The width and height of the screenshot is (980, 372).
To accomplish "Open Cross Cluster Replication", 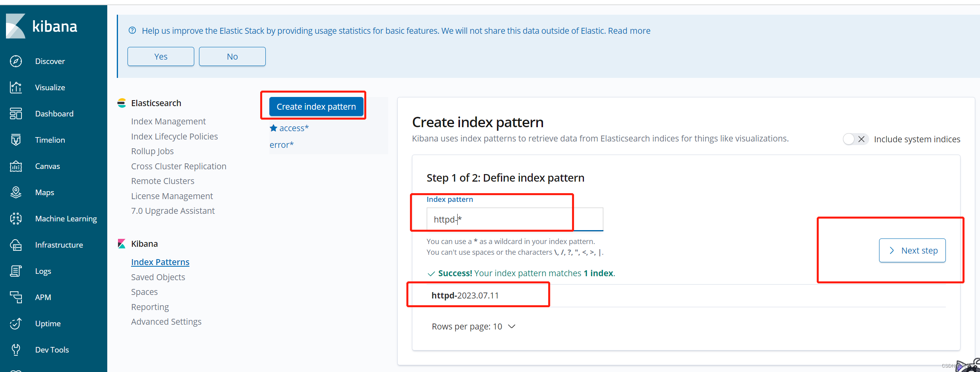I will pos(179,166).
